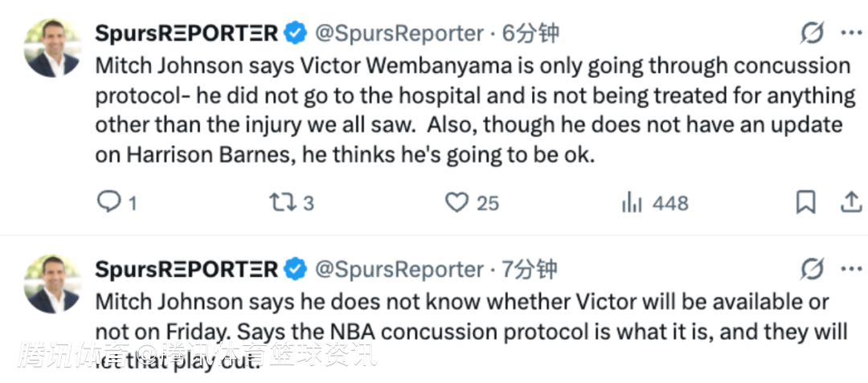
Task: Open more options on first tweet
Action: pos(851,33)
